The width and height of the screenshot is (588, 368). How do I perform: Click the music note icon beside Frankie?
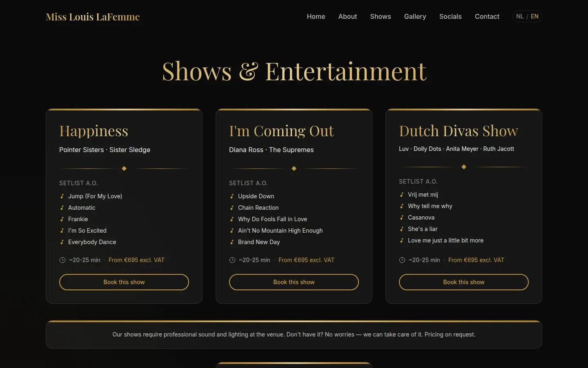tap(62, 219)
